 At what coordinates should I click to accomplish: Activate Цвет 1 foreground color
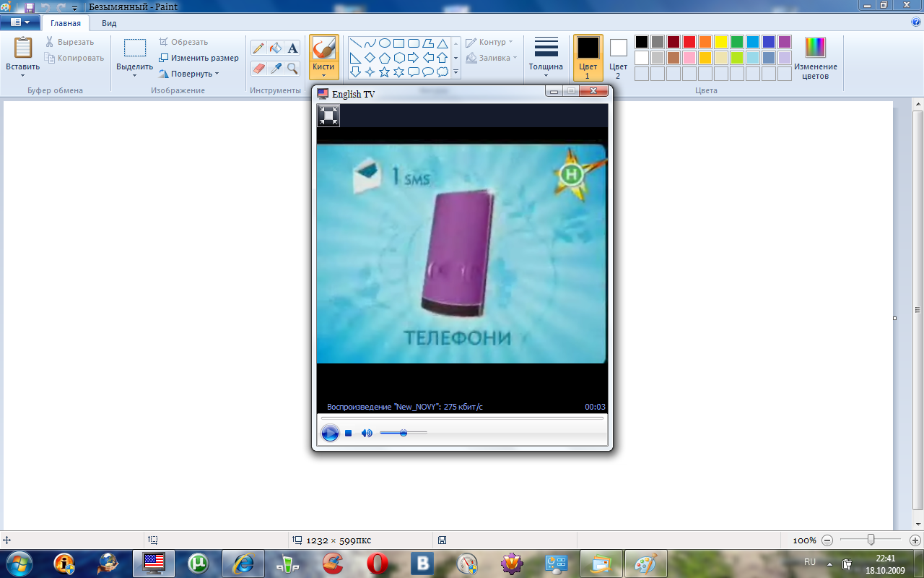coord(588,57)
